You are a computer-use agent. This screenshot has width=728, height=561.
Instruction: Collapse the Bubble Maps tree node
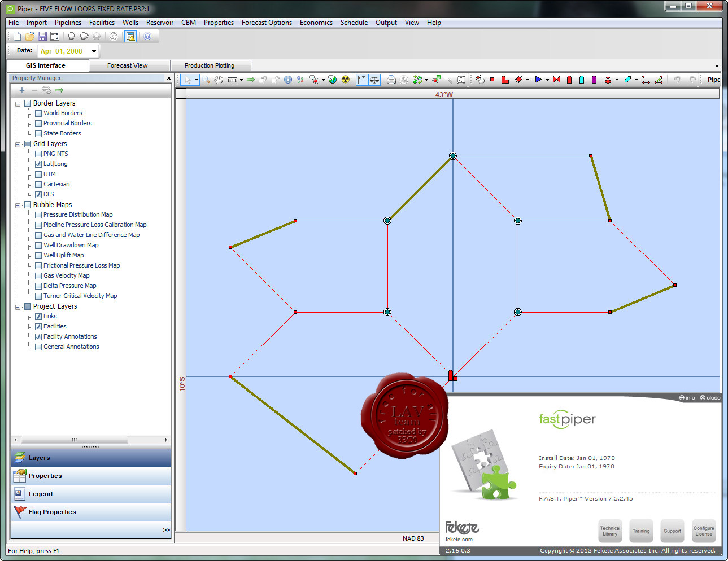click(x=18, y=205)
